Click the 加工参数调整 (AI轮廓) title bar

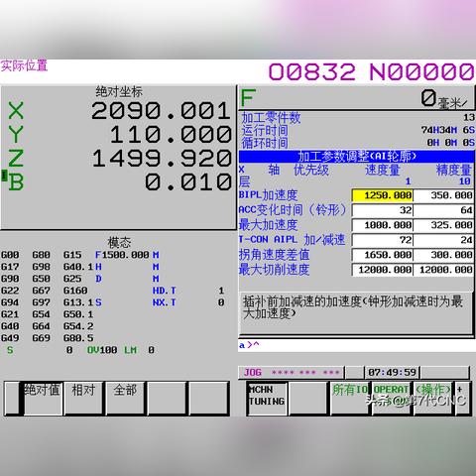point(356,156)
